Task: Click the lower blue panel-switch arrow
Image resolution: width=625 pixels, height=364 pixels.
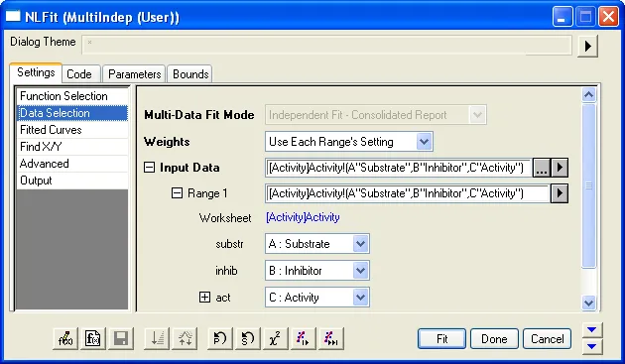Action: pyautogui.click(x=592, y=346)
